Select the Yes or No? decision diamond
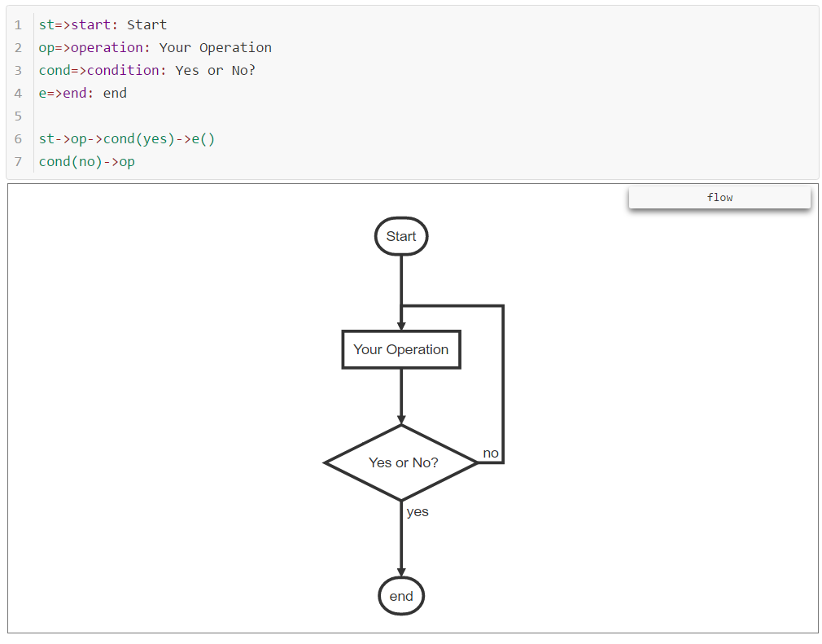Screen dimensions: 822x644 point(400,462)
